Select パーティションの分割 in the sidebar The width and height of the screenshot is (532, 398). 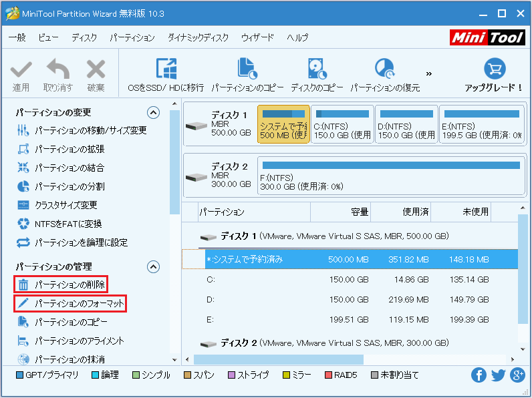[61, 186]
